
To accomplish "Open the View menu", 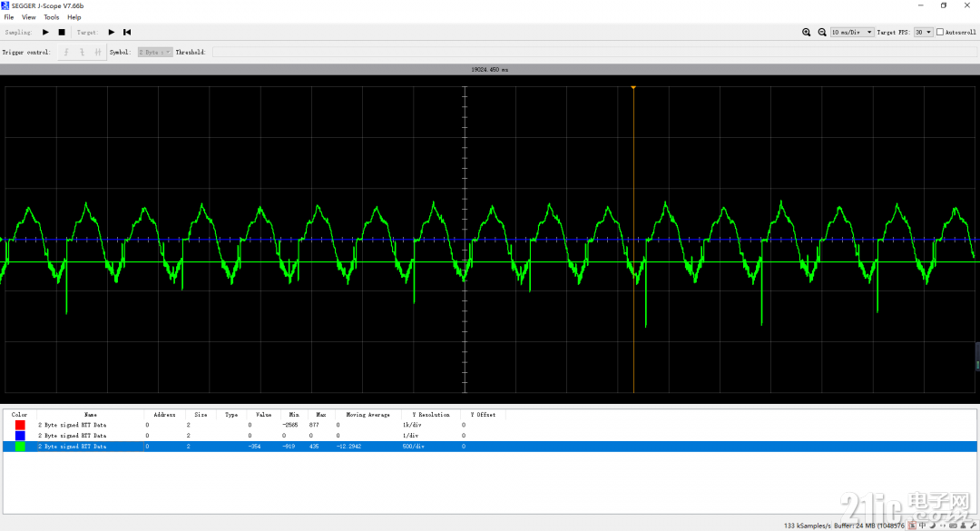I will point(29,17).
